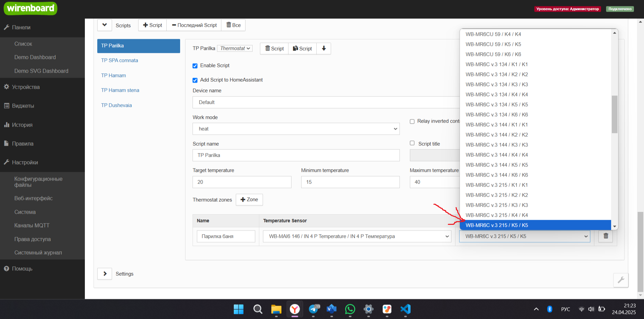This screenshot has height=319, width=644.
Task: Toggle Relay inverted control checkbox
Action: [412, 121]
